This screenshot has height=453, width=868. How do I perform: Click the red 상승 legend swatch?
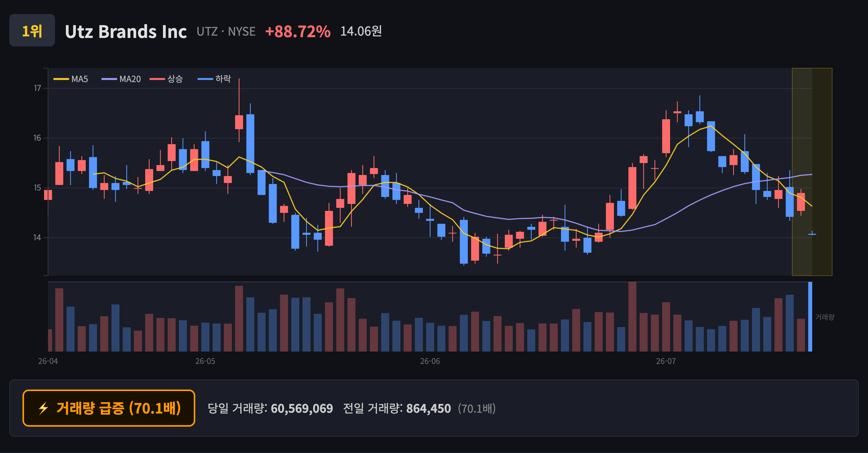(157, 79)
